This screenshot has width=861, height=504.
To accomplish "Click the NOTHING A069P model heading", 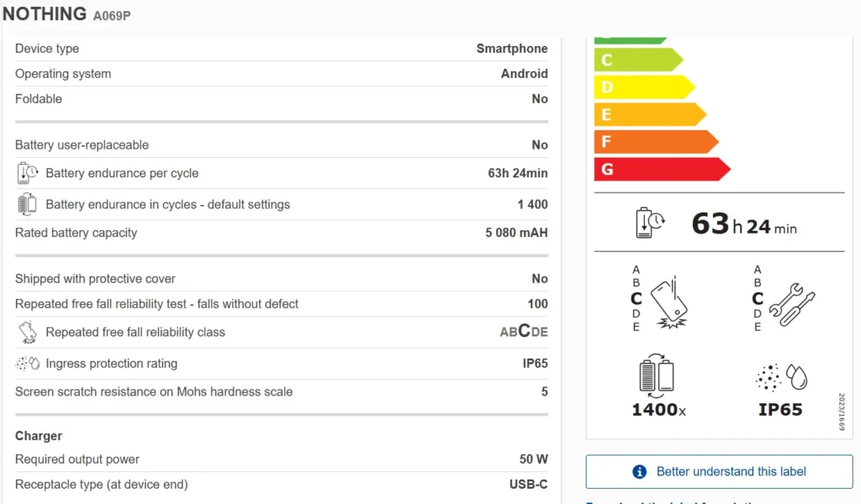I will click(x=67, y=14).
